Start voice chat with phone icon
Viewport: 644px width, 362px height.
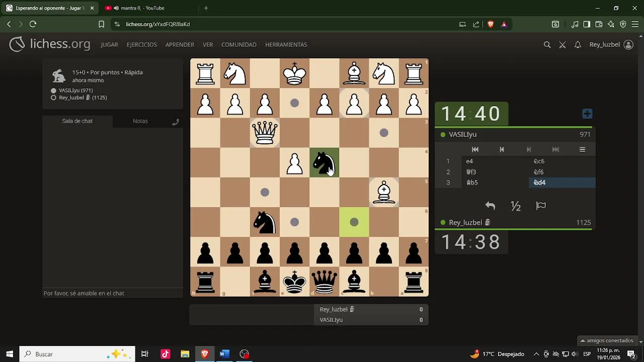click(176, 122)
